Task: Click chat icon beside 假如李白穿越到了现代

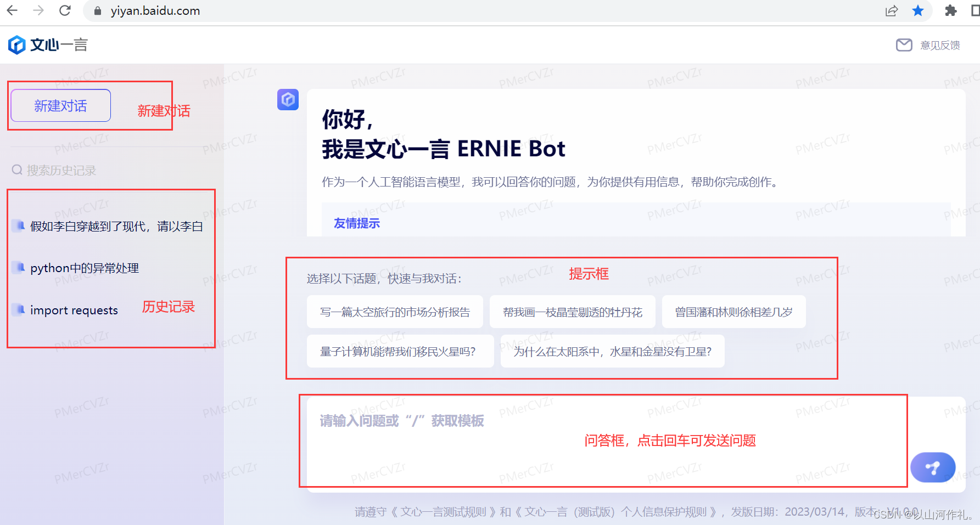Action: click(x=19, y=225)
